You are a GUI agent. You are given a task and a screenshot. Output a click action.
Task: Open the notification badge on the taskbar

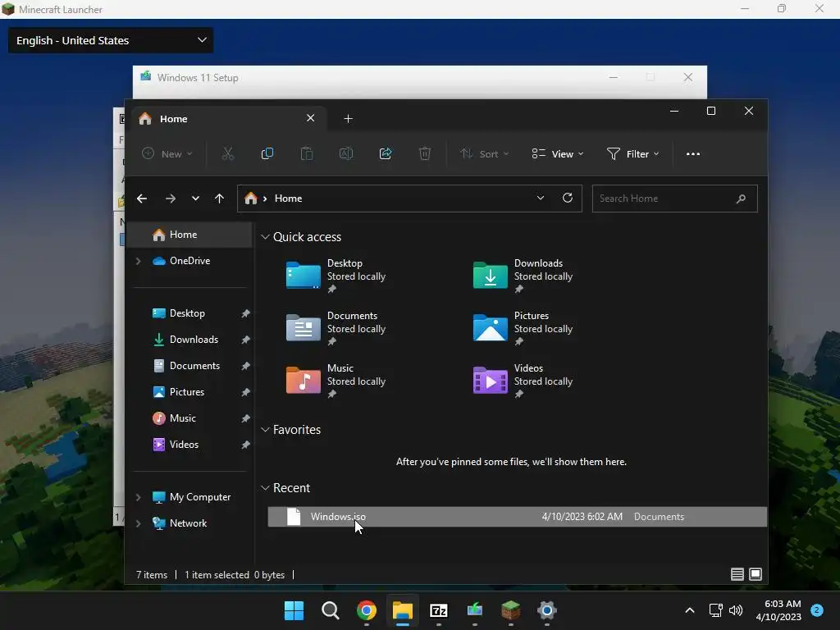point(817,609)
